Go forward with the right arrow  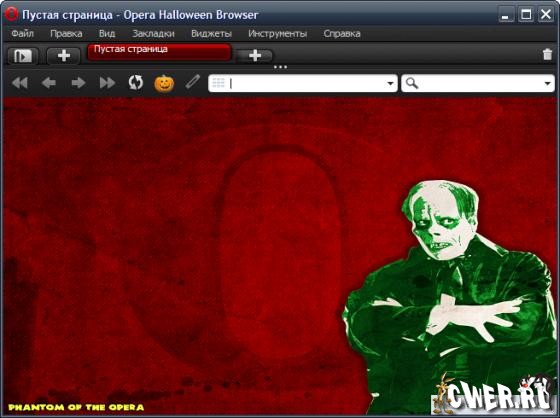[x=78, y=83]
